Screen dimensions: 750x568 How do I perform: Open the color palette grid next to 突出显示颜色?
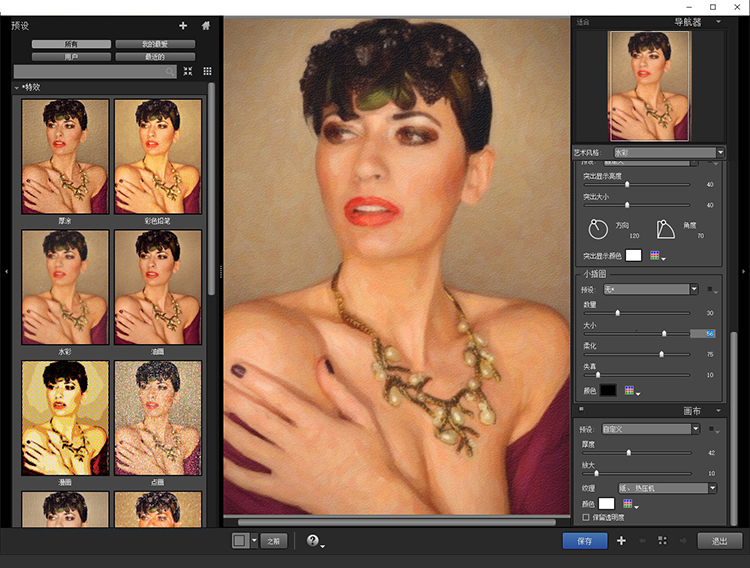click(655, 256)
